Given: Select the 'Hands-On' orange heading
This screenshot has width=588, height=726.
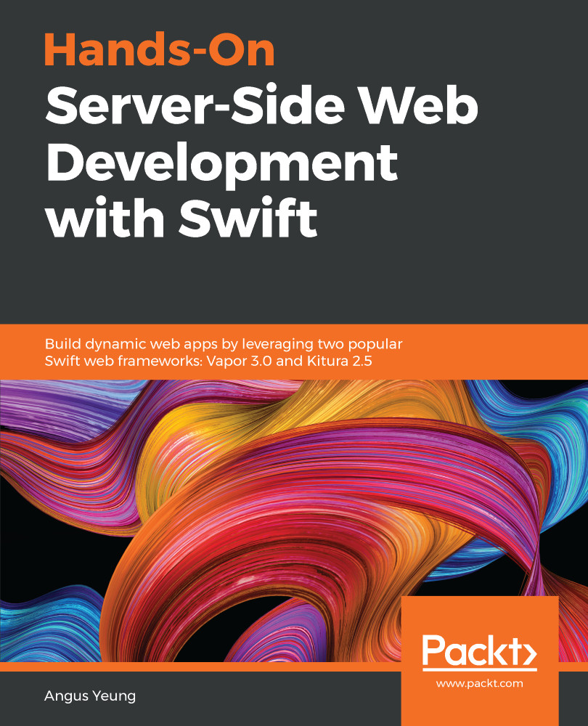Looking at the screenshot, I should 158,49.
